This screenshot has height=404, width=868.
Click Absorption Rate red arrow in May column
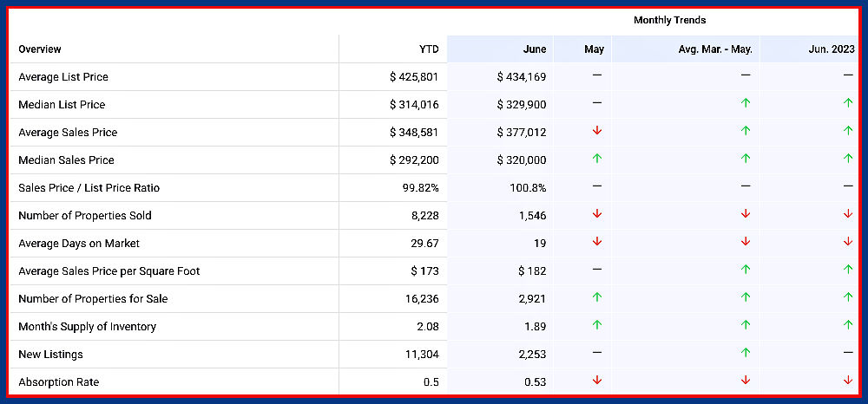pos(596,381)
